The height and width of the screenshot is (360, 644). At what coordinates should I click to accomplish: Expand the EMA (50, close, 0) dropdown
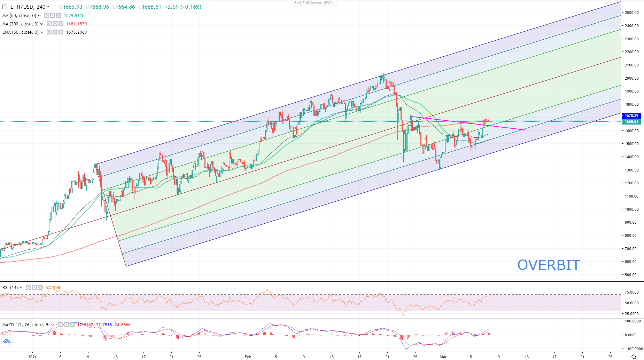pyautogui.click(x=42, y=32)
